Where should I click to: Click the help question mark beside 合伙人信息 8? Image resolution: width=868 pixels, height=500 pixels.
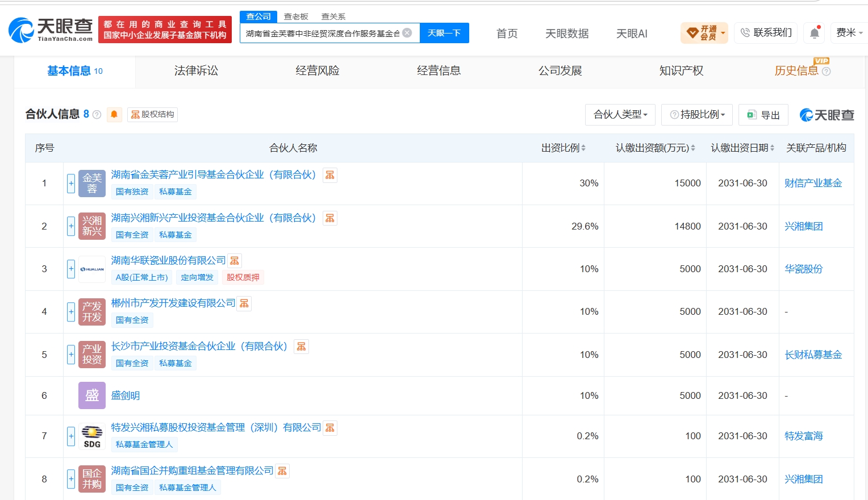pos(97,115)
